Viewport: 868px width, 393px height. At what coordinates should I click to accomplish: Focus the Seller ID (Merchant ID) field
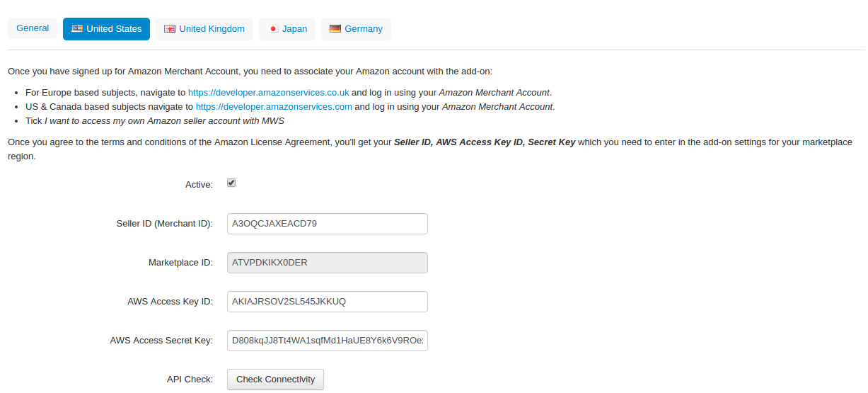(328, 224)
